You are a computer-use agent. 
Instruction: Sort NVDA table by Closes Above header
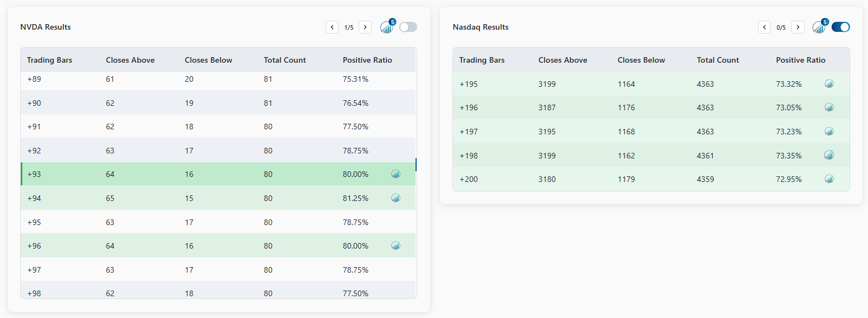tap(130, 60)
